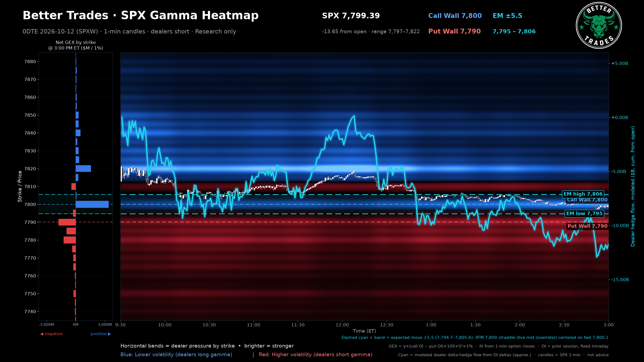The height and width of the screenshot is (362, 644).
Task: Click the Better Trades bull logo
Action: point(599,25)
